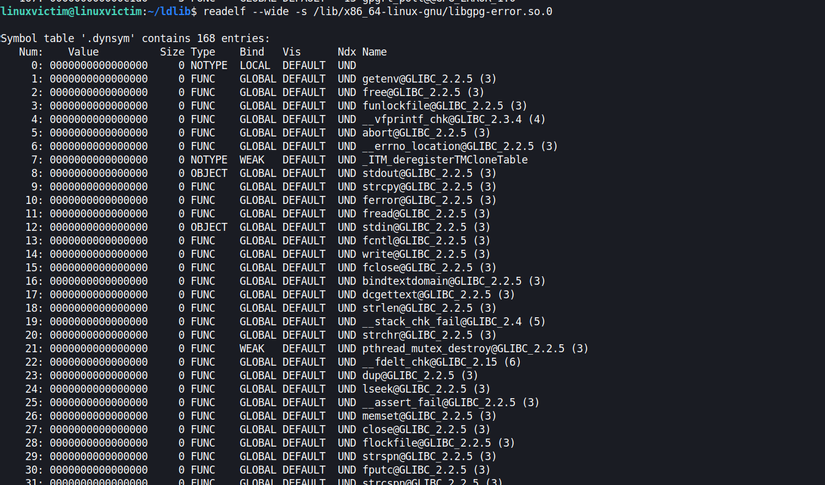Click the linuxvictim@linuxvictim prompt username
Screen dimensions: 825x485
pyautogui.click(x=59, y=11)
